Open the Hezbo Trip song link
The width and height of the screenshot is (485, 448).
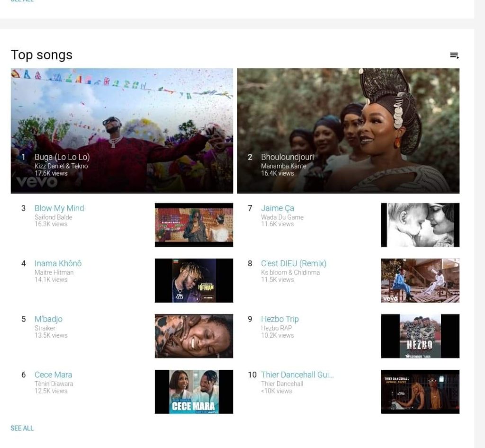[280, 319]
